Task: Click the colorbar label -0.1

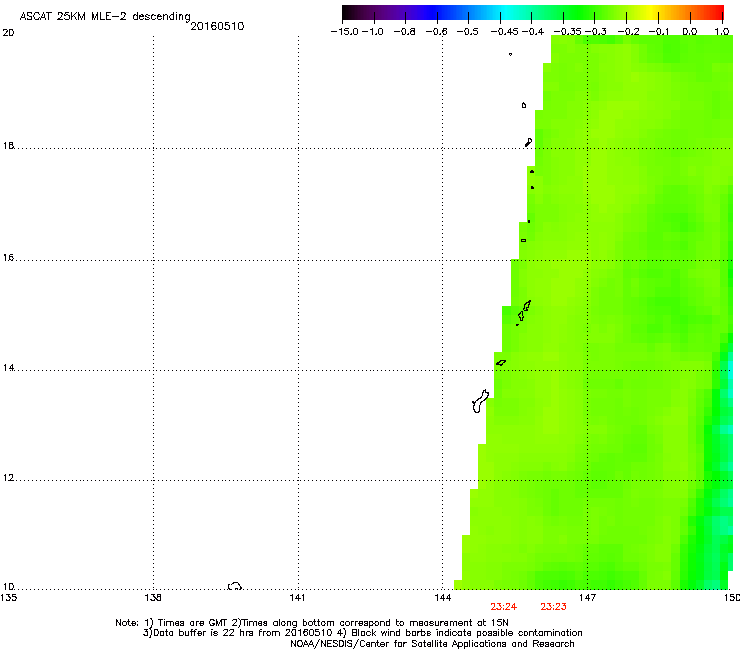Action: point(659,32)
